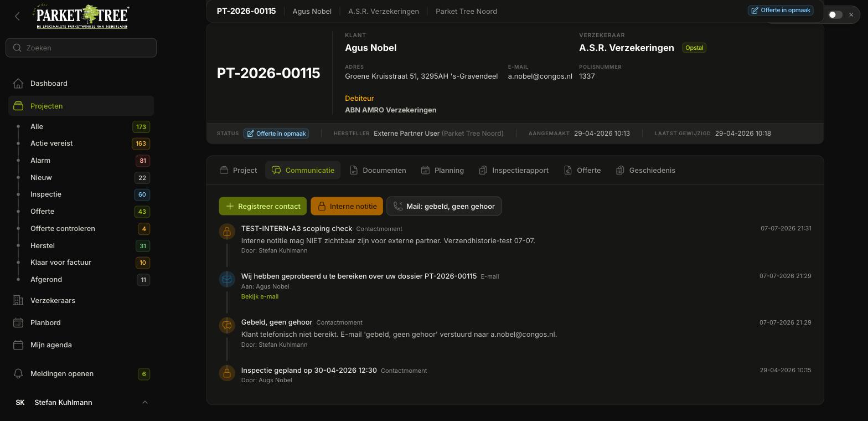Click Mail: gebeld, geen gehoor button

click(444, 206)
